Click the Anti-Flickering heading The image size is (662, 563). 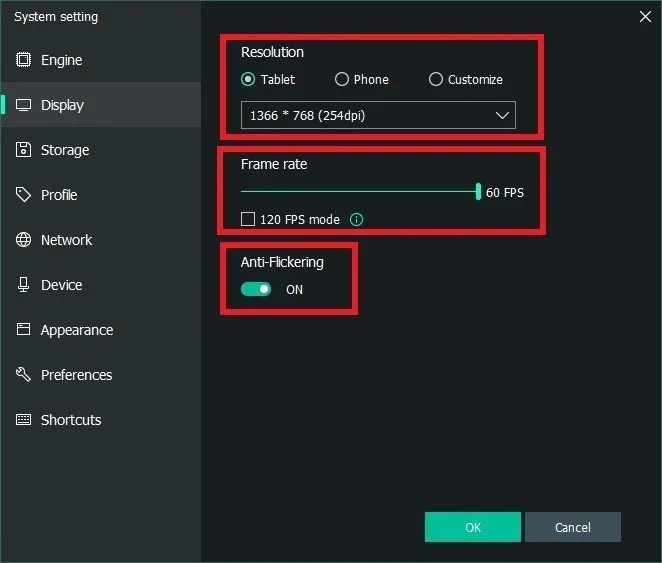[282, 262]
